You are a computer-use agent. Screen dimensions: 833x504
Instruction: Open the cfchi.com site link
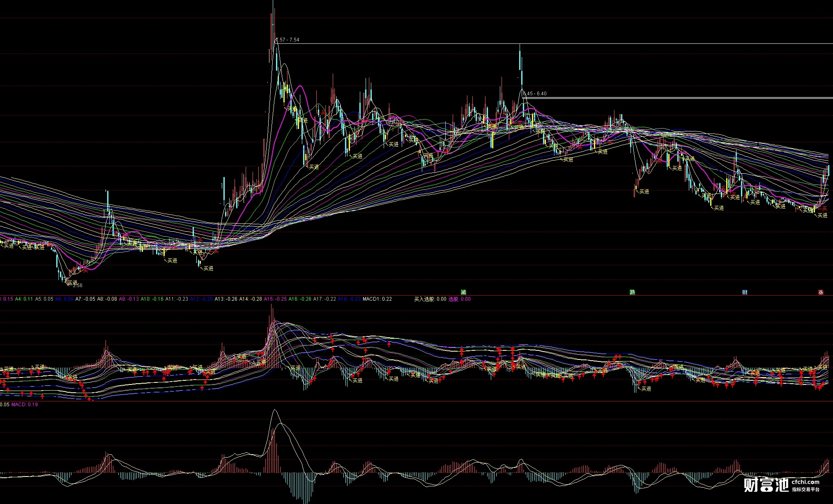tap(805, 482)
